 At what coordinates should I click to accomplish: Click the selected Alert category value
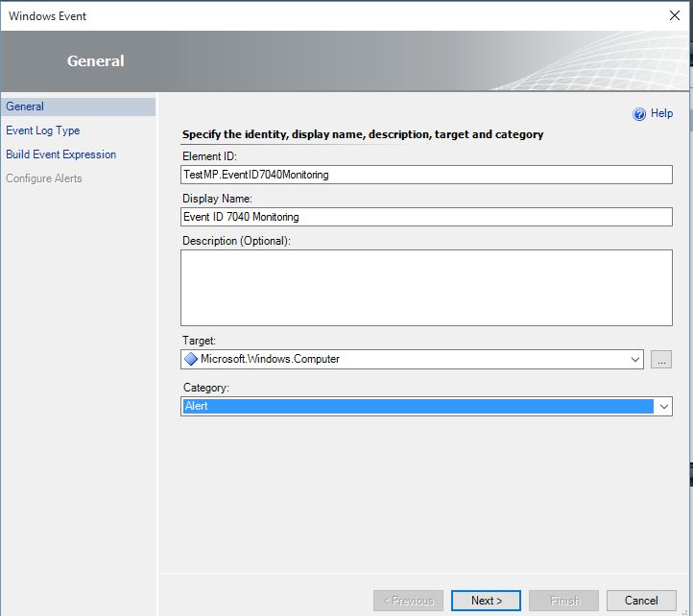tap(418, 406)
